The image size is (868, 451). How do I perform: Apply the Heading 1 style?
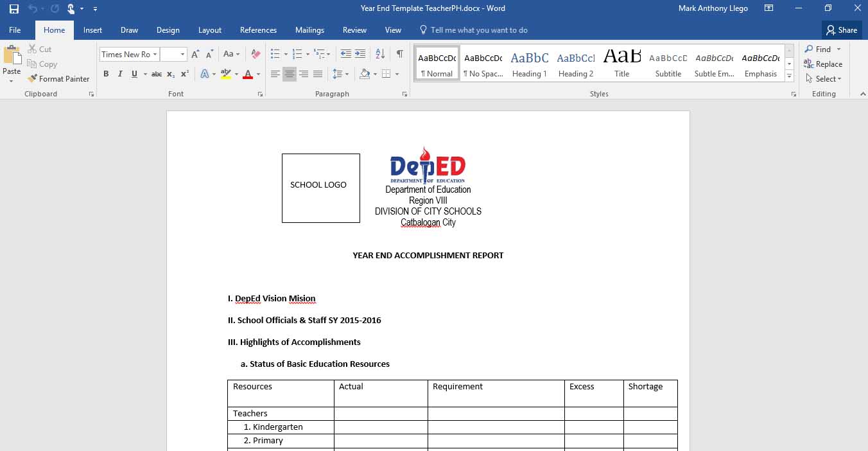(530, 64)
